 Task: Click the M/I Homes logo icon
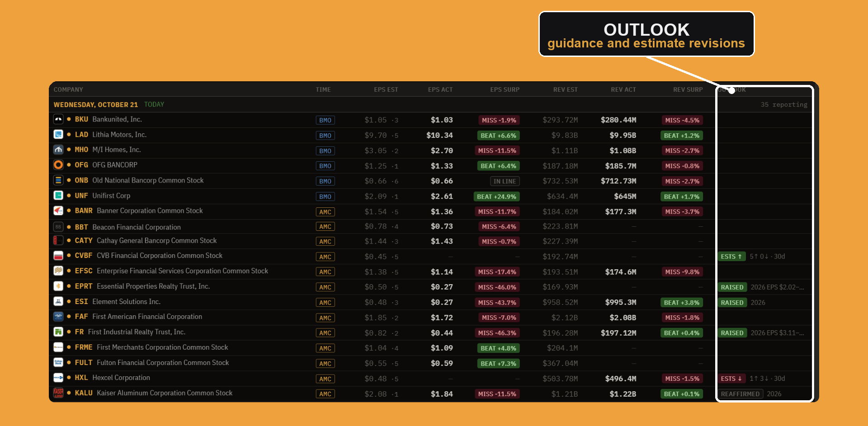tap(58, 150)
